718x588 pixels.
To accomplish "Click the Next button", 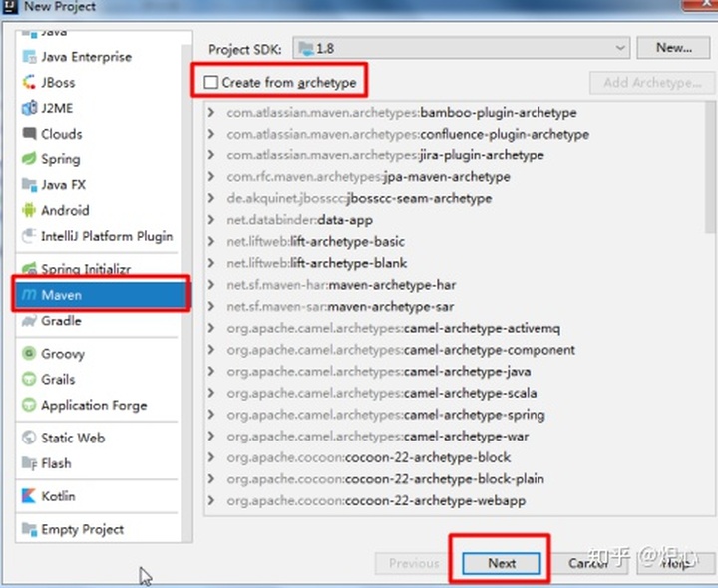I will click(x=502, y=563).
